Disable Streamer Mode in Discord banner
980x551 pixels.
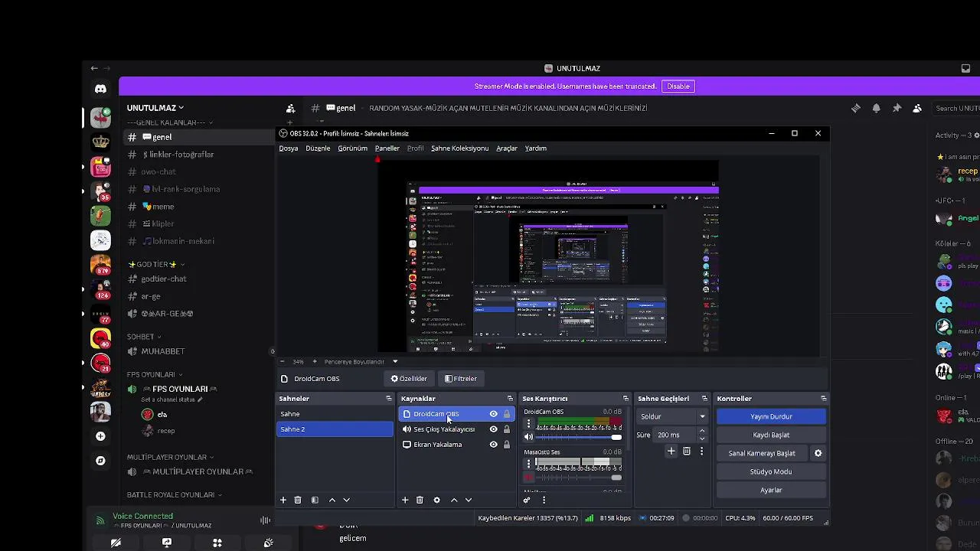coord(678,86)
